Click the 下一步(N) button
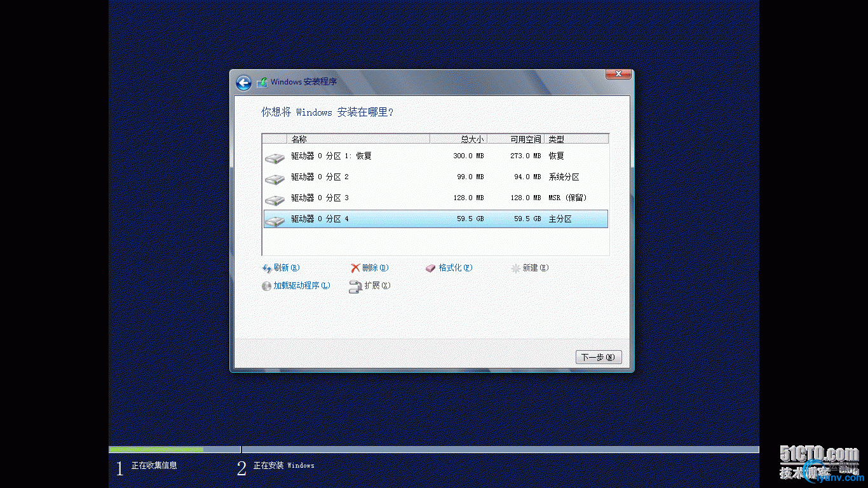Image resolution: width=868 pixels, height=488 pixels. click(599, 358)
